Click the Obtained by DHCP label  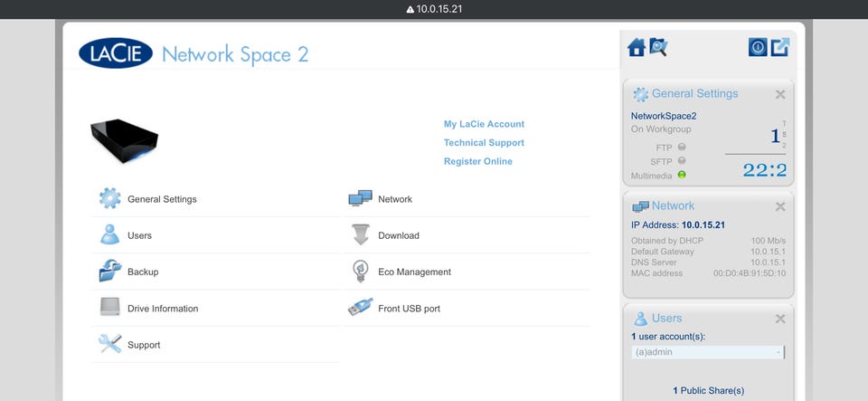[x=667, y=241]
